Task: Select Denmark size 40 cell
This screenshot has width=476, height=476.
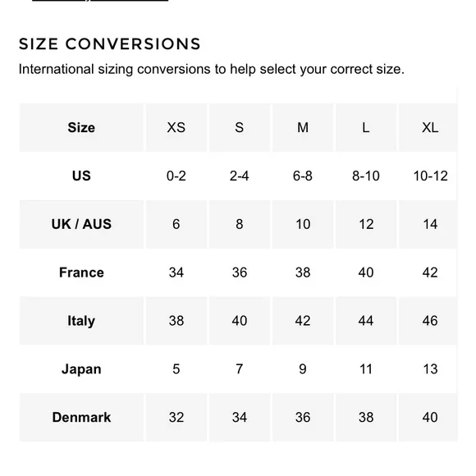Action: pyautogui.click(x=428, y=417)
